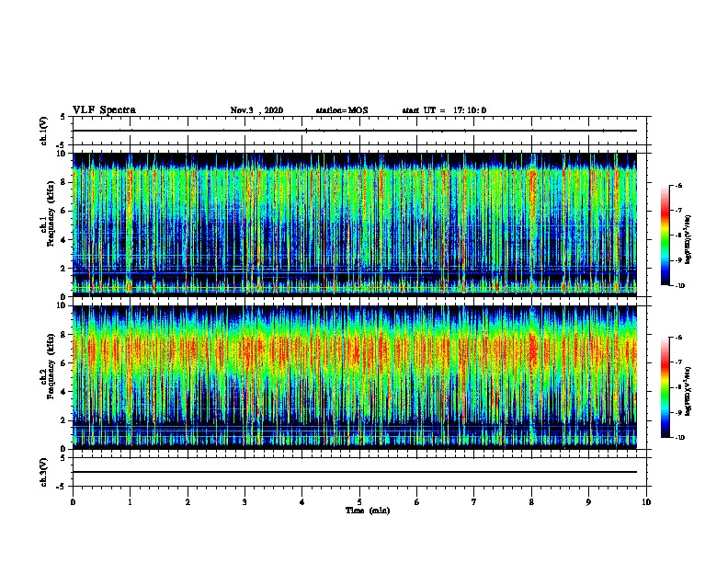Click the "-5" tick on ch.3(V) axis

point(62,487)
